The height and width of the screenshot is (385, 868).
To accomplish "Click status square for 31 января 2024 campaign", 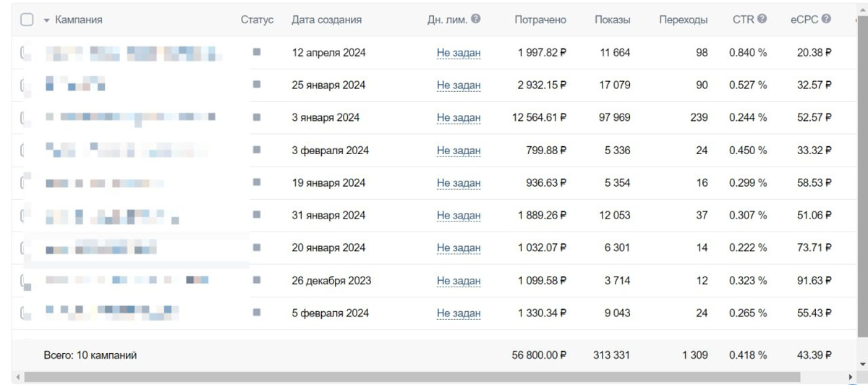I will [257, 215].
